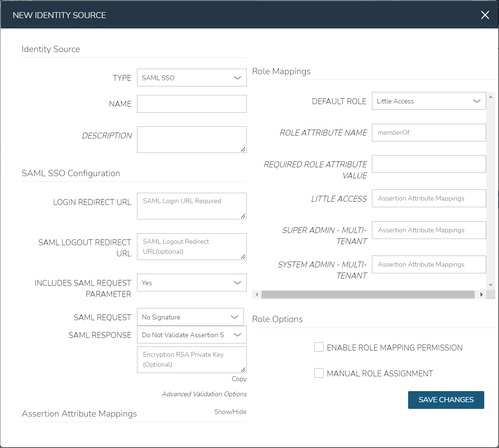Close the New Identity Source dialog
This screenshot has height=448, width=499.
coord(485,15)
